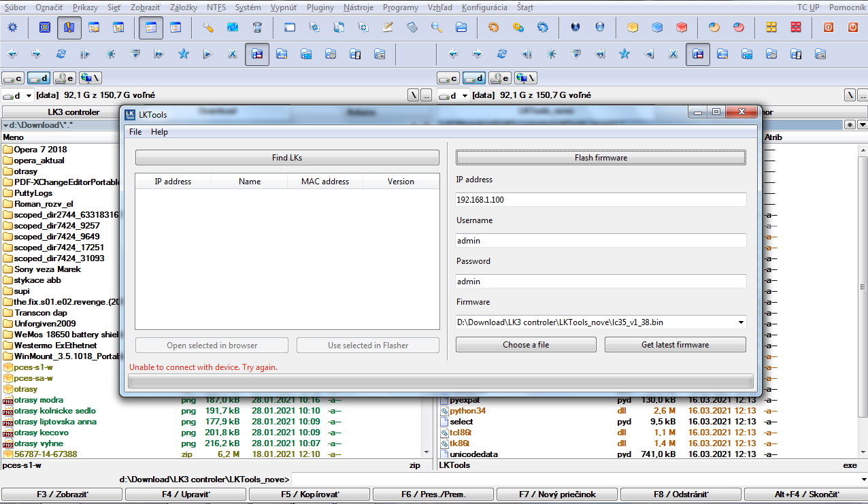Image resolution: width=868 pixels, height=504 pixels.
Task: Click the left panel back arrow icon
Action: click(12, 54)
